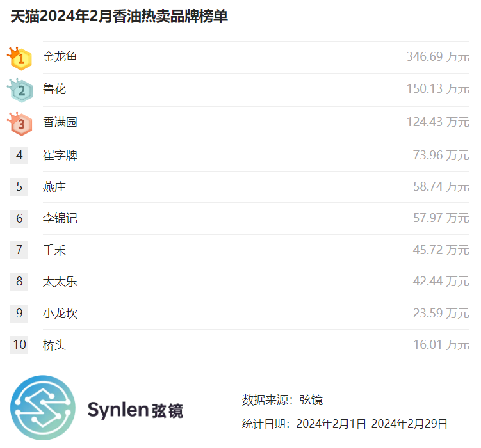481x448 pixels.
Task: Click the orange rank 3 badge icon
Action: (x=20, y=124)
